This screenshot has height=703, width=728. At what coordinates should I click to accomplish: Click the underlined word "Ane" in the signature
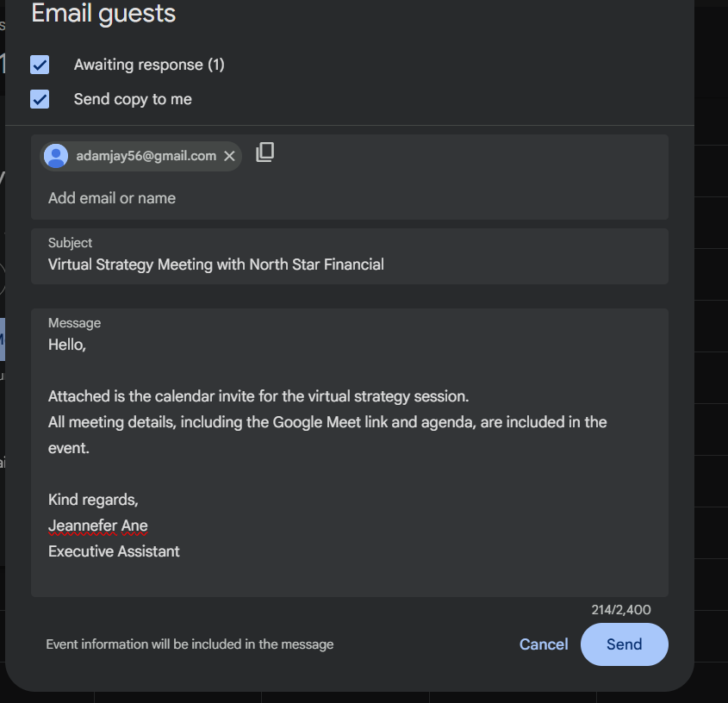pyautogui.click(x=134, y=526)
